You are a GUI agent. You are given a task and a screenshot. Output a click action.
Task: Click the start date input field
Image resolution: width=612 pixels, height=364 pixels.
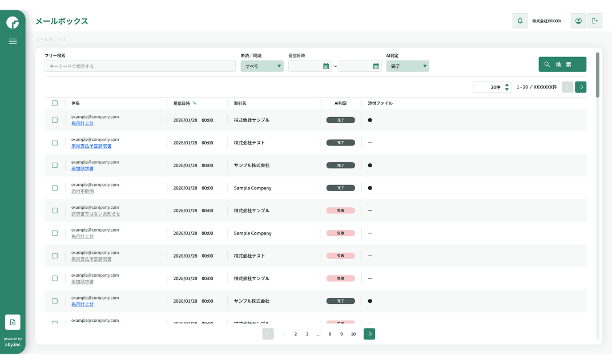click(309, 66)
